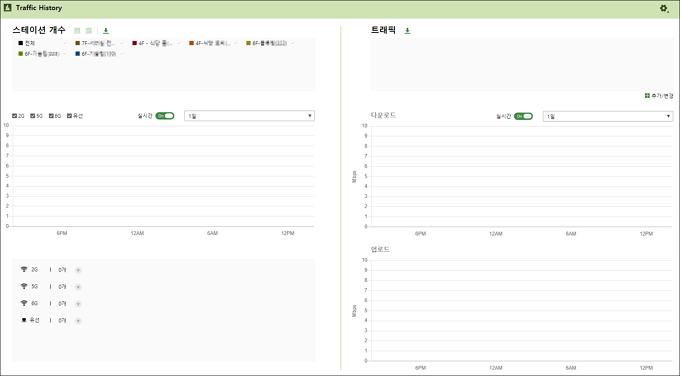
Task: Click the brown 7F color swatch
Action: pos(78,43)
